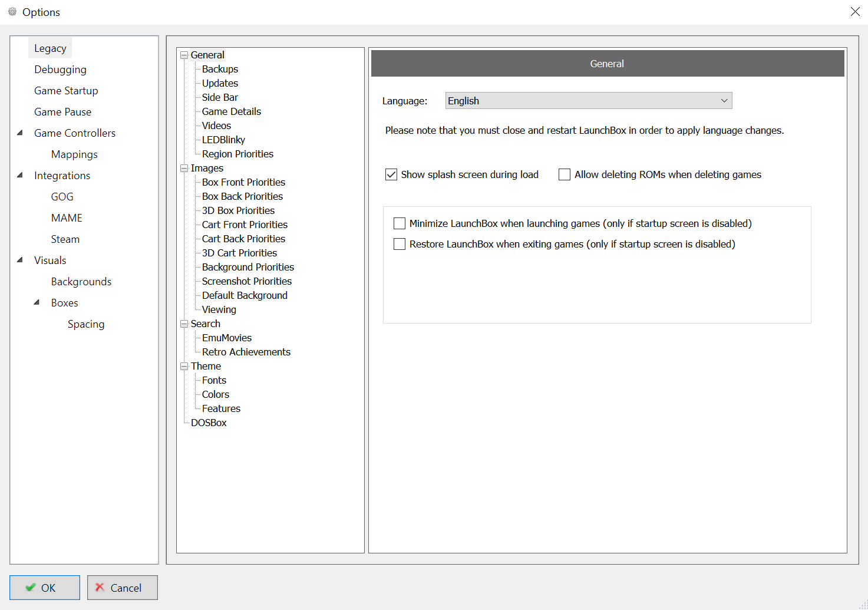This screenshot has width=868, height=610.
Task: Select Updates in the tree
Action: tap(220, 83)
